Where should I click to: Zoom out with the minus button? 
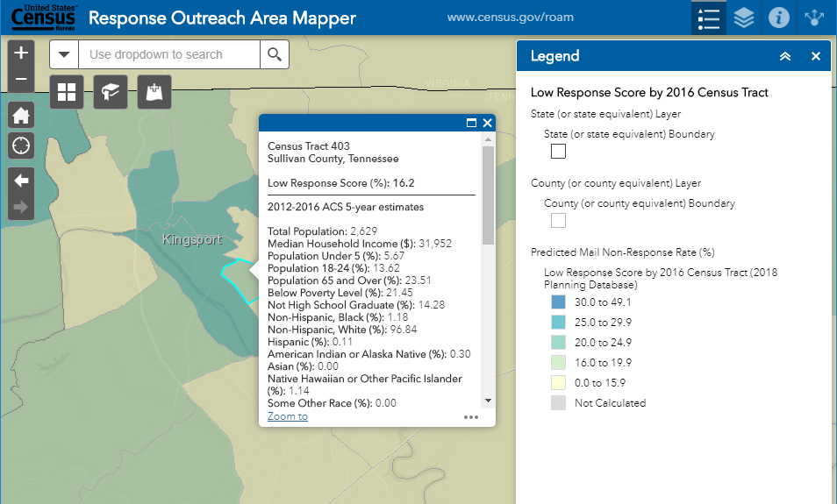tap(21, 80)
